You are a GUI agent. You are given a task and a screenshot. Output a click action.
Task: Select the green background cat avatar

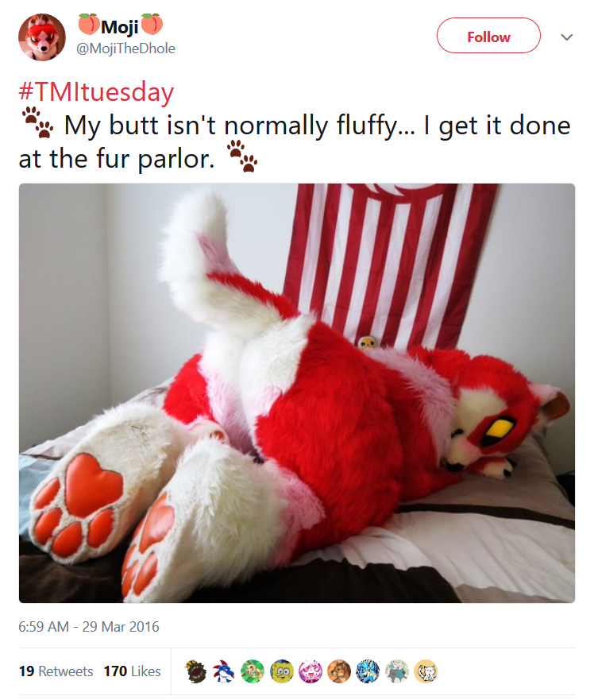click(253, 671)
